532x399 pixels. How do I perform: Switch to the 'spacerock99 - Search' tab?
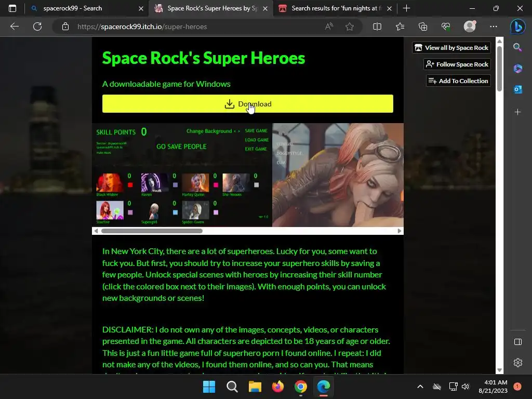87,8
